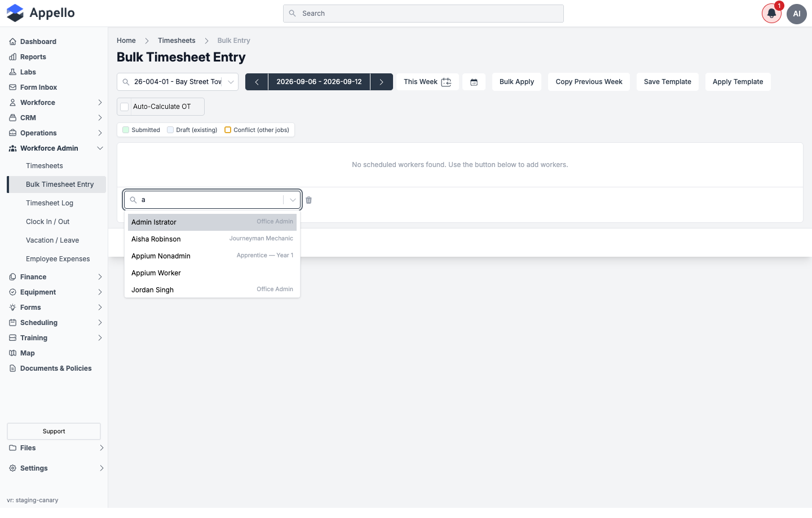Click the Bulk Apply button
The height and width of the screenshot is (518, 812).
(x=517, y=82)
